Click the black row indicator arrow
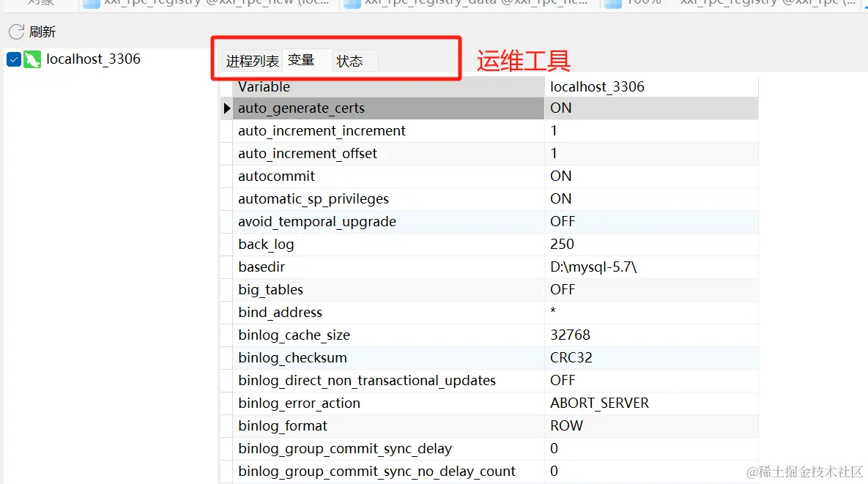The width and height of the screenshot is (868, 484). (x=226, y=108)
